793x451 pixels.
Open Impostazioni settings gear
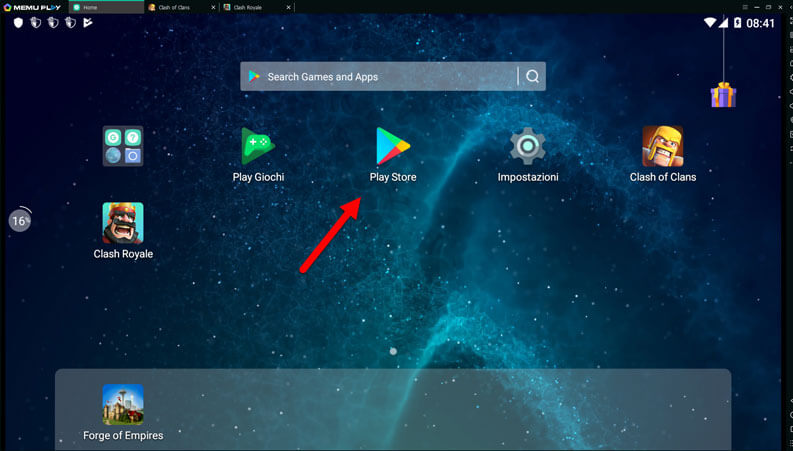tap(527, 146)
